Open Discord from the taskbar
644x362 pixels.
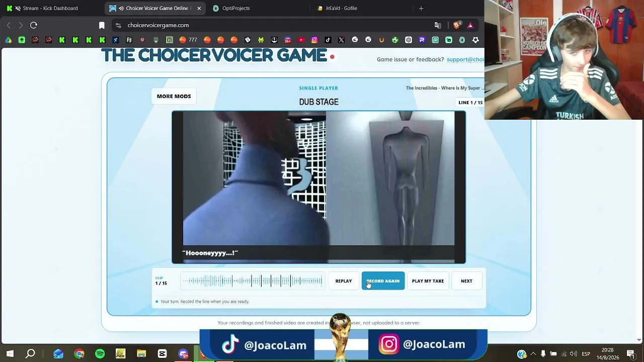(x=183, y=354)
